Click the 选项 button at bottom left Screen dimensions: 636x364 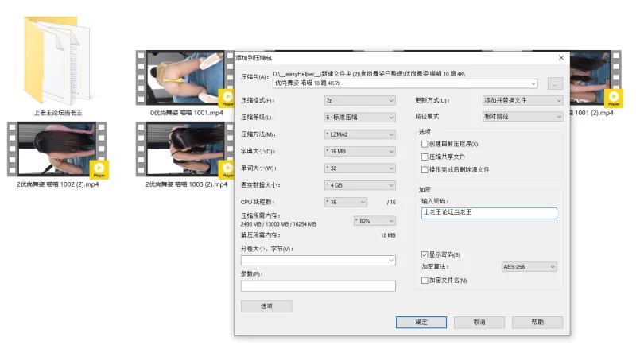tap(266, 306)
